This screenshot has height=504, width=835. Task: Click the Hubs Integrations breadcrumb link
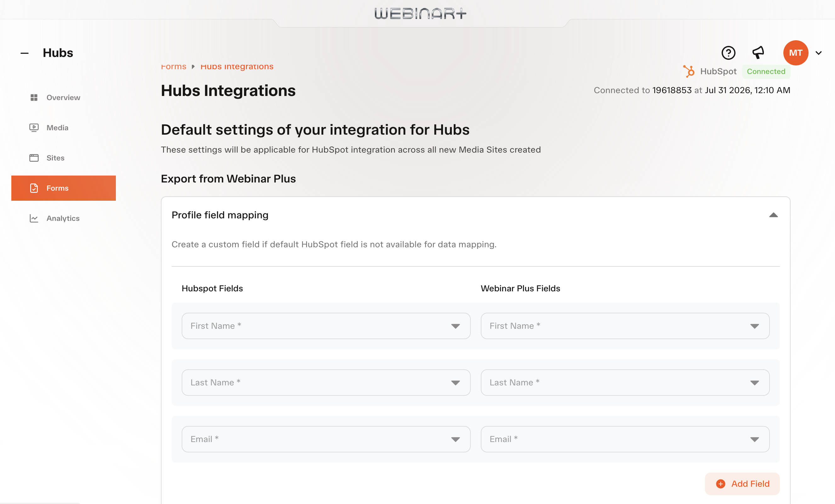click(237, 66)
